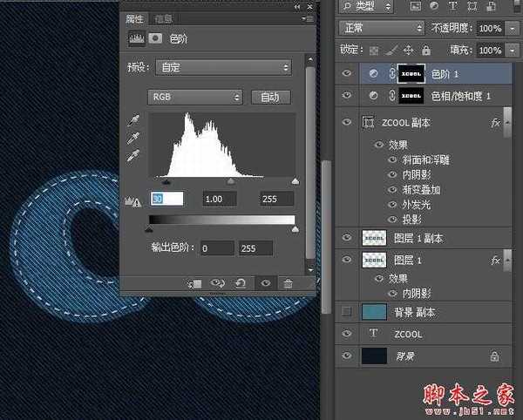523x420 pixels.
Task: Open the 不透明度 opacity arrow
Action: click(513, 29)
